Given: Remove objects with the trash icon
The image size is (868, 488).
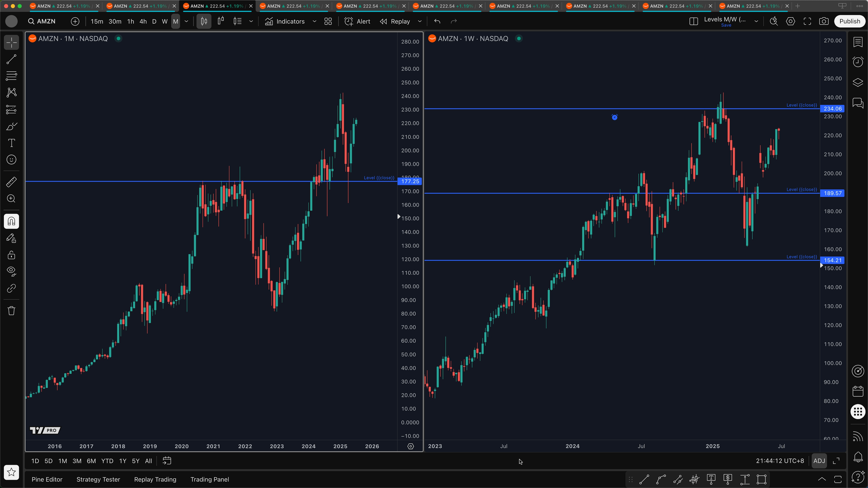Looking at the screenshot, I should tap(12, 310).
